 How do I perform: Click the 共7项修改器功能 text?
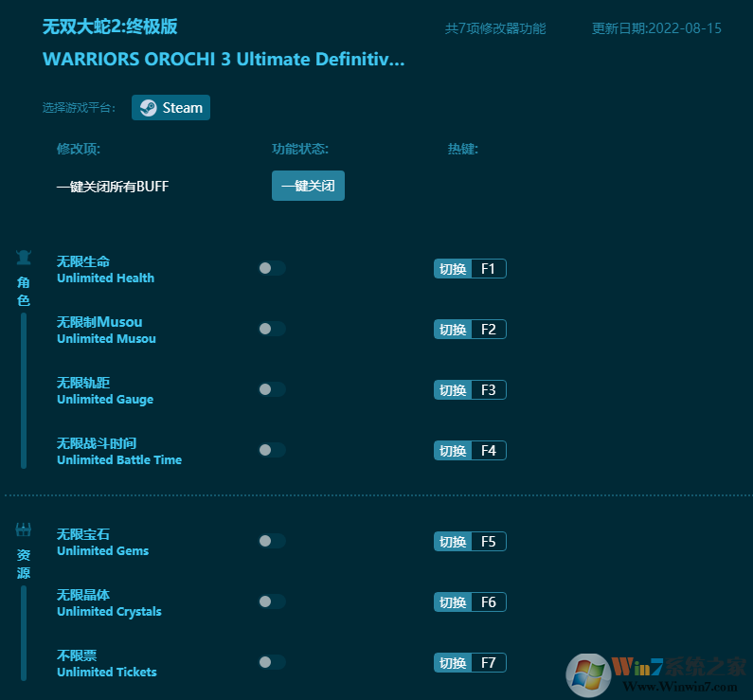tap(495, 28)
